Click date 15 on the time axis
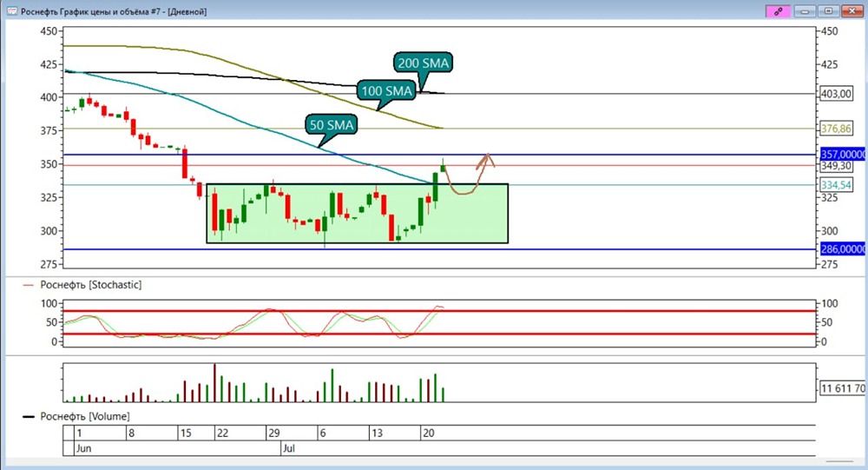This screenshot has width=868, height=470. (x=186, y=433)
